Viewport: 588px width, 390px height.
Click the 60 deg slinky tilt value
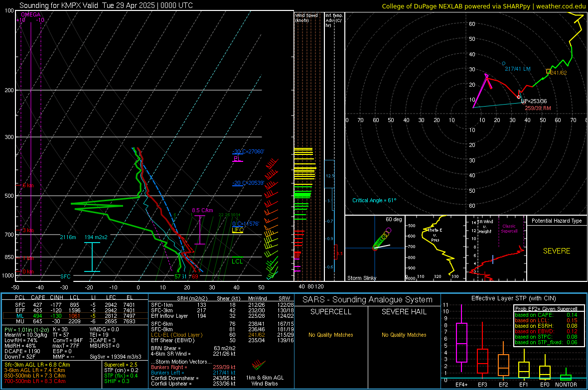point(394,219)
